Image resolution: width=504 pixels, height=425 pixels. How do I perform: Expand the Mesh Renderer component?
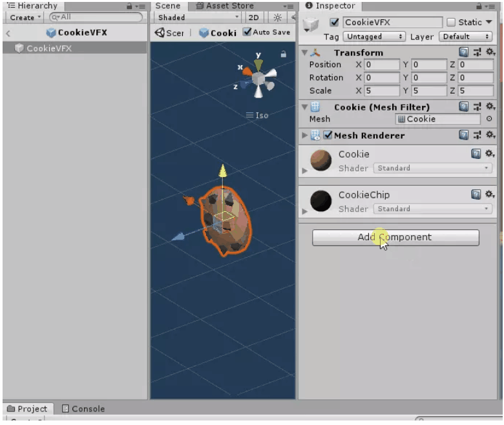(304, 135)
